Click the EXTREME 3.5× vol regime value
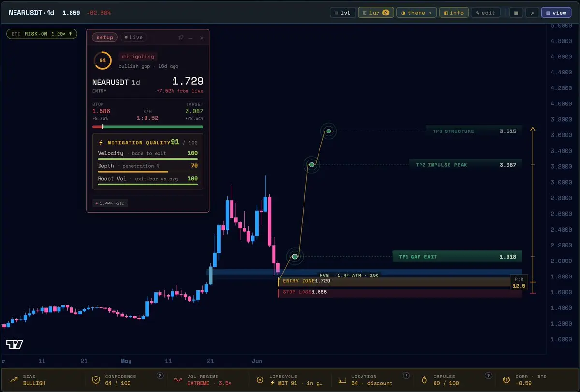The image size is (580, 392). click(x=209, y=383)
